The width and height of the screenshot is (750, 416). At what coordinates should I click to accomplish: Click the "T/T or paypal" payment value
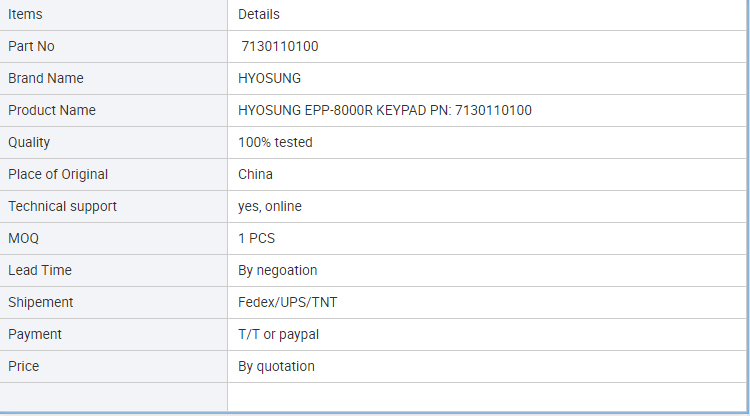coord(279,334)
